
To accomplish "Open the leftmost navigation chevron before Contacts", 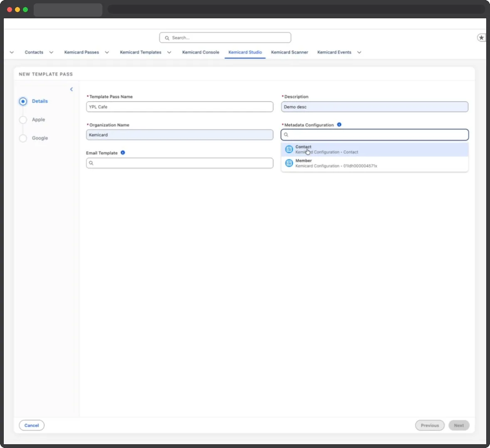I will [12, 52].
